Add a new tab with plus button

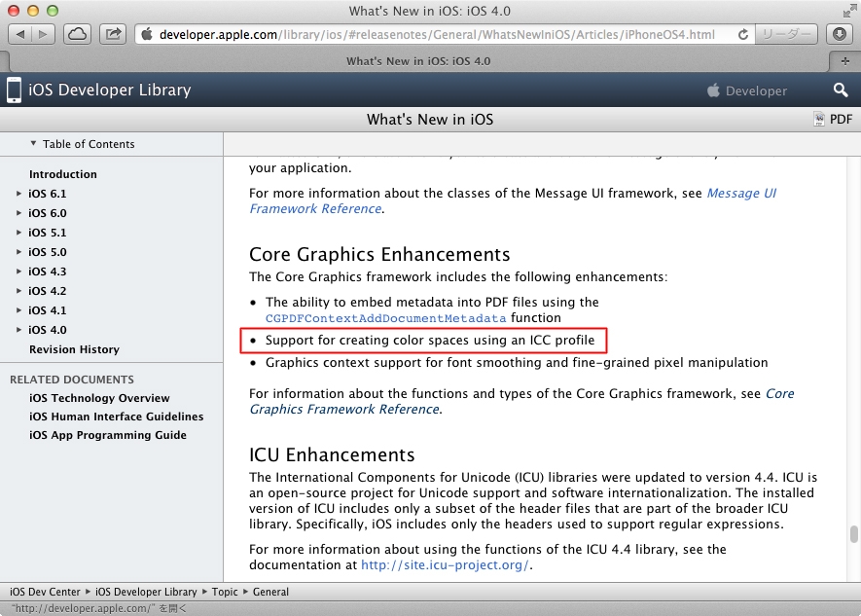[x=845, y=60]
